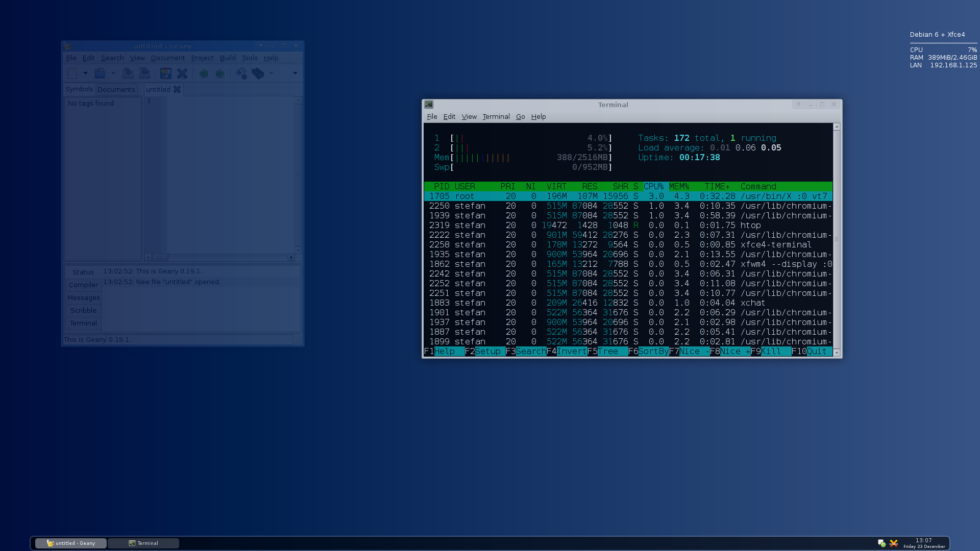Show the Status message tab in Geany
Screen dimensions: 980x551
pos(83,272)
